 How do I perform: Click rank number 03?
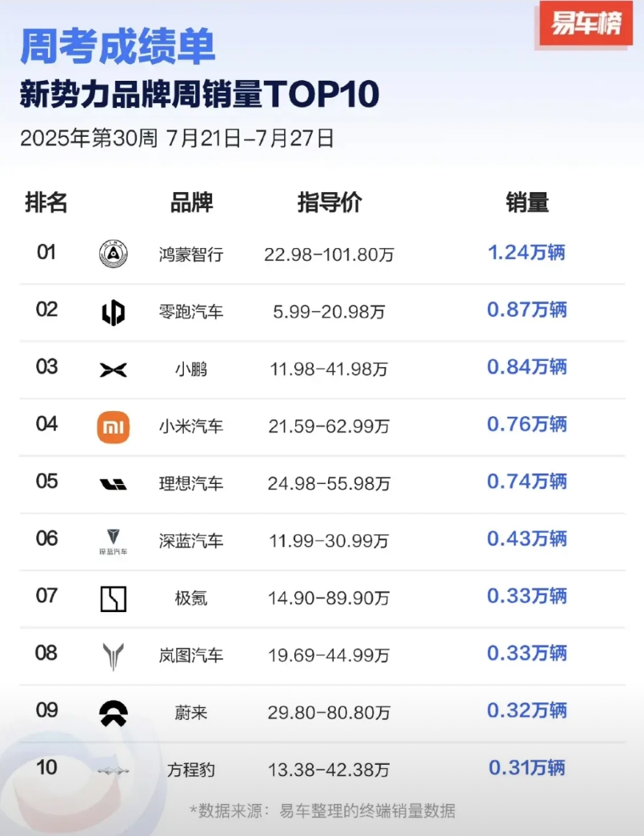point(46,366)
